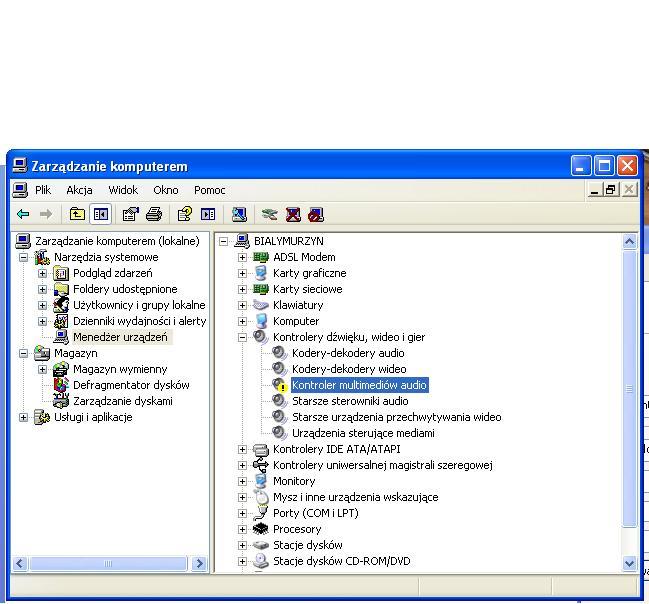Select Kodery-dekodery wideo device
Screen dimensions: 649x604
[x=349, y=369]
